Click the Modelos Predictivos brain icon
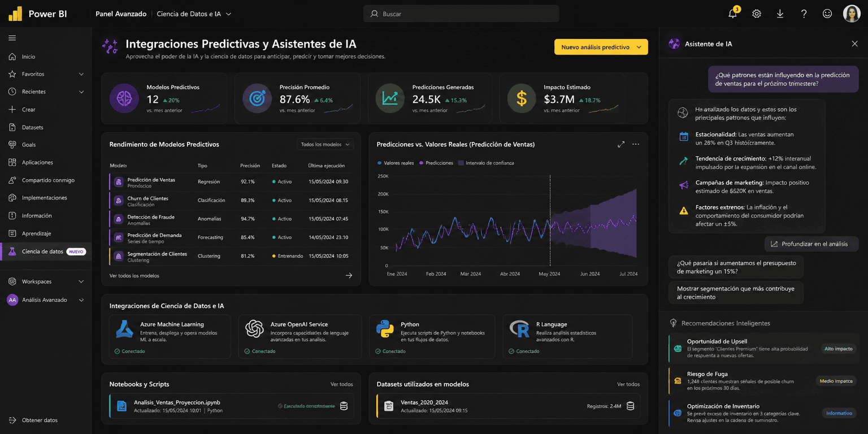868x434 pixels. click(124, 98)
